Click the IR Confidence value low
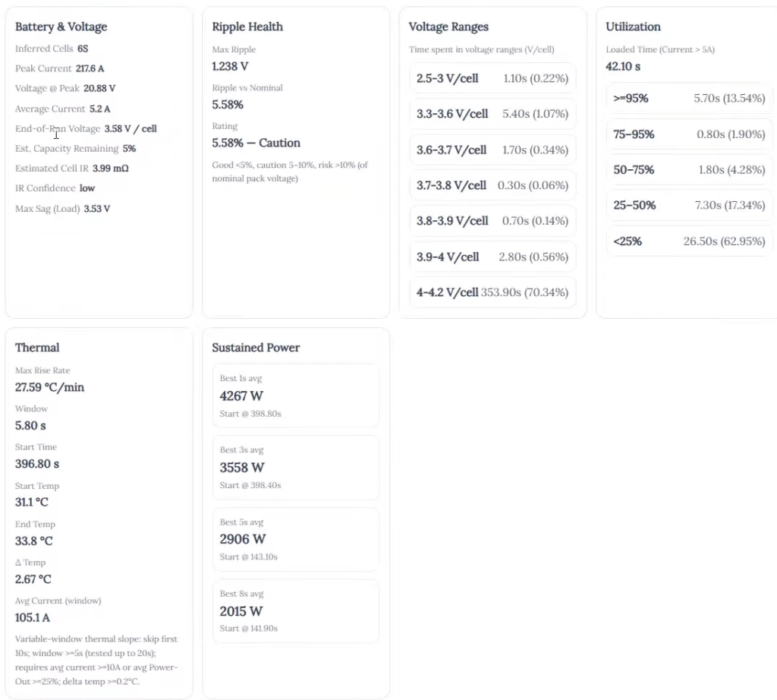The height and width of the screenshot is (700, 777). 87,188
